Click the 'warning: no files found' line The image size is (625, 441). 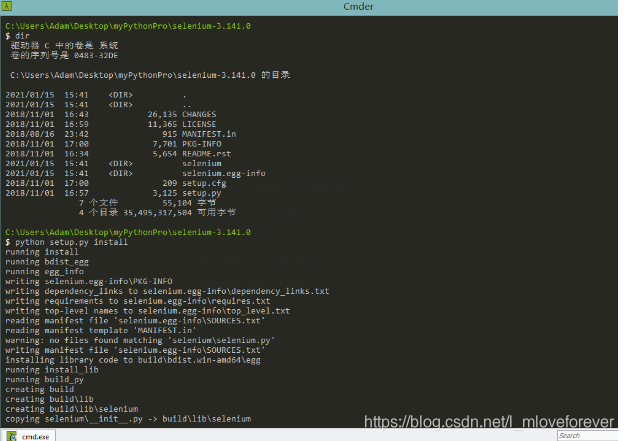pyautogui.click(x=140, y=340)
